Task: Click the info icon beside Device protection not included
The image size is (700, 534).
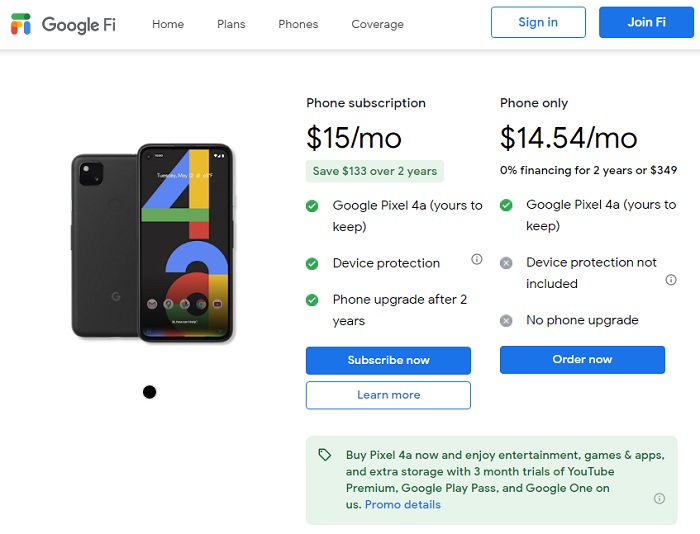Action: tap(671, 280)
